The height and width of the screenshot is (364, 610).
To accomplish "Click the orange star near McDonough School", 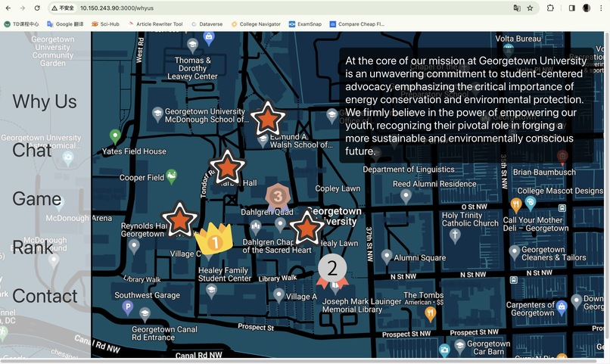I will click(268, 119).
